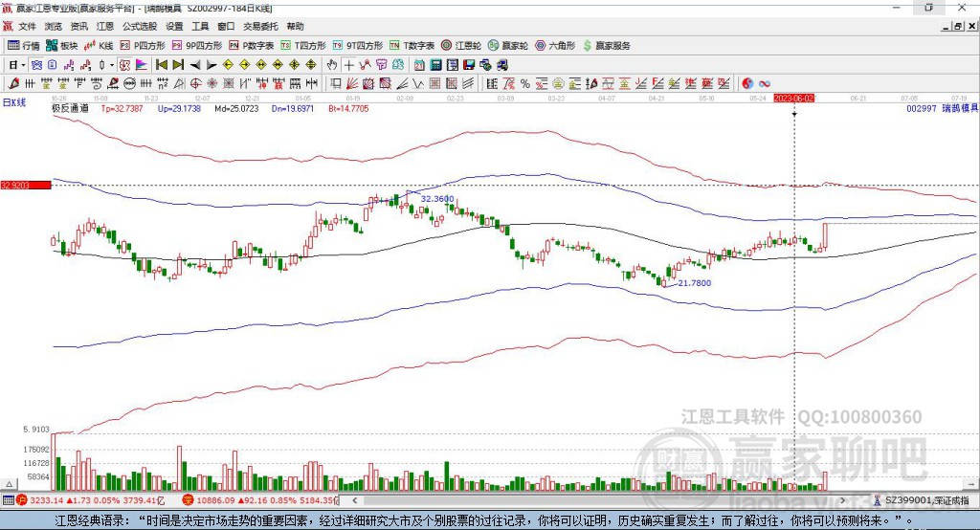Click the highlighted 2023-06-02 date marker

pyautogui.click(x=794, y=99)
